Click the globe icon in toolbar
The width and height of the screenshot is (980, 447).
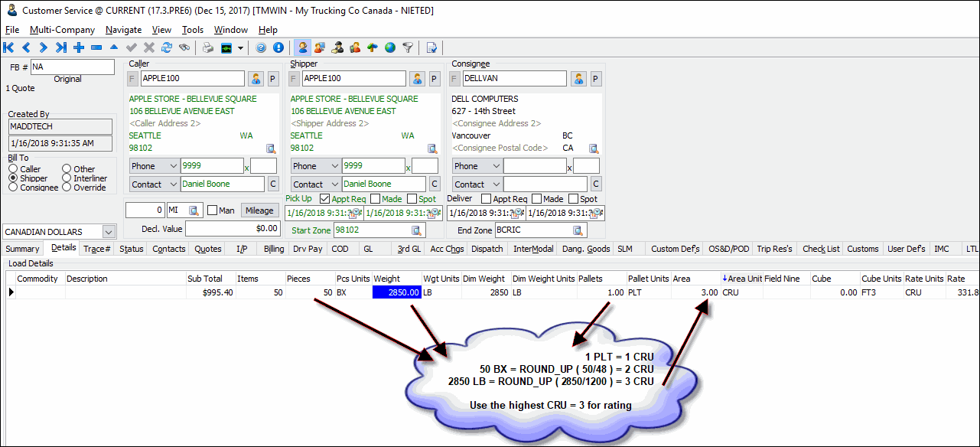point(390,47)
